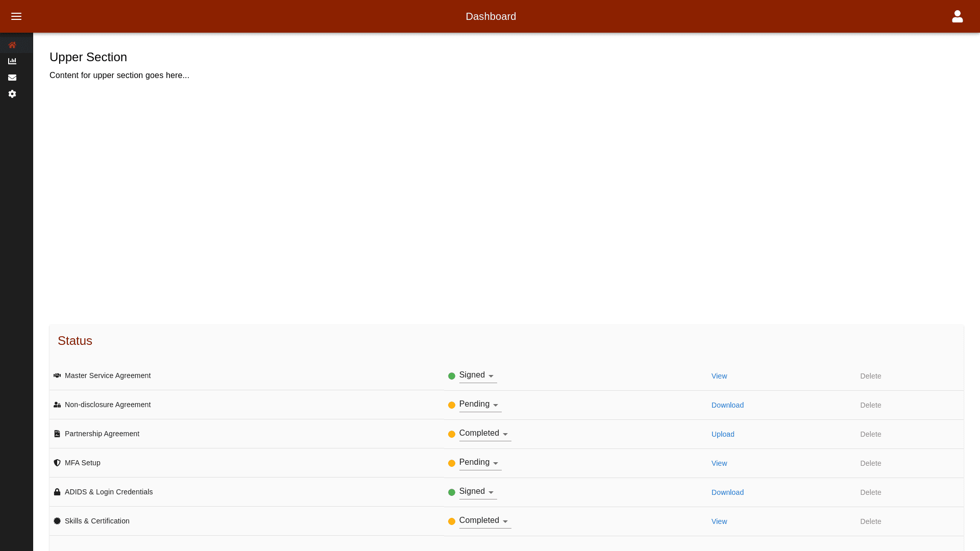Screen dimensions: 980x551
Task: Open the mail envelope sidebar icon
Action: click(x=12, y=78)
